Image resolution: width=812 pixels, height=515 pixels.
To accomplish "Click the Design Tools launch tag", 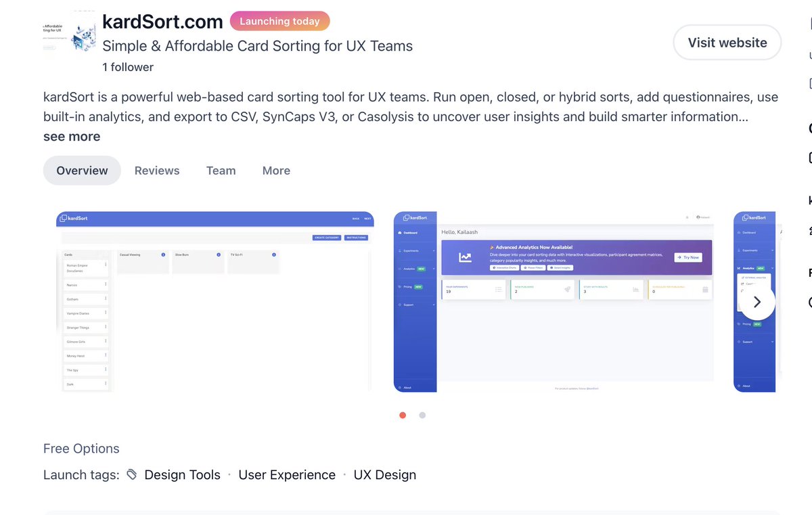I will point(183,475).
